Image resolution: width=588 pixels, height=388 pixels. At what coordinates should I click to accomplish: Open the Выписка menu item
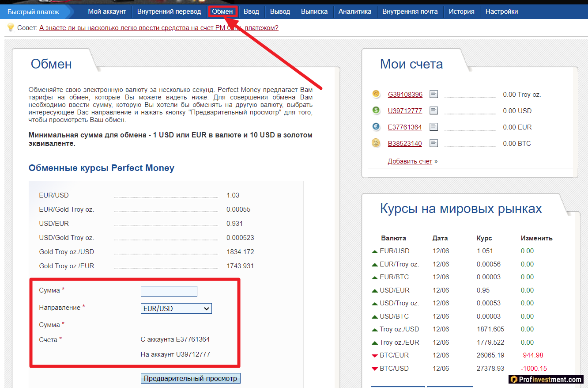314,11
